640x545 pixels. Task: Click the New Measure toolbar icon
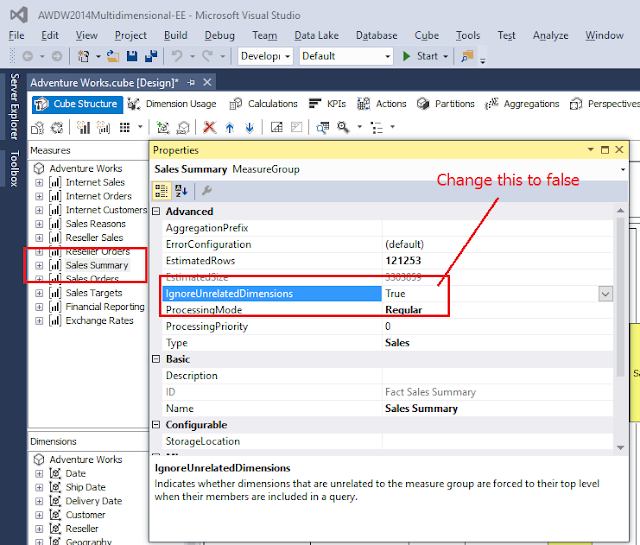pyautogui.click(x=84, y=128)
